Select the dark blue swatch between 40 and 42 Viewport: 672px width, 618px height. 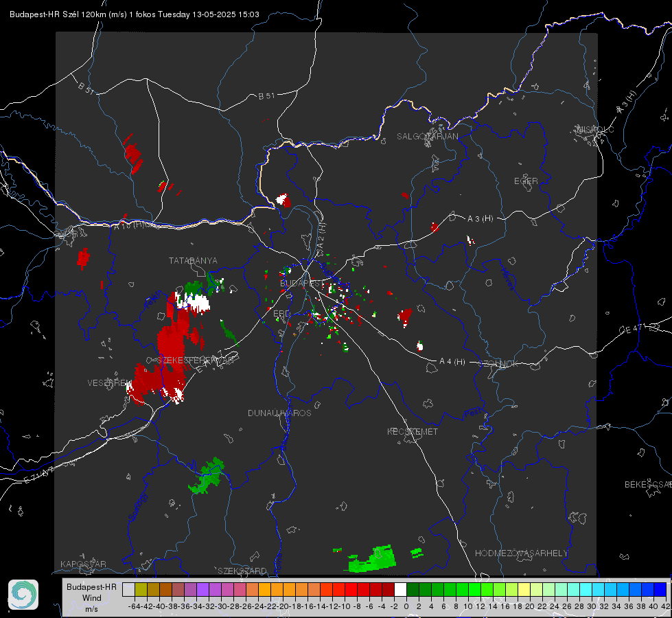660,589
